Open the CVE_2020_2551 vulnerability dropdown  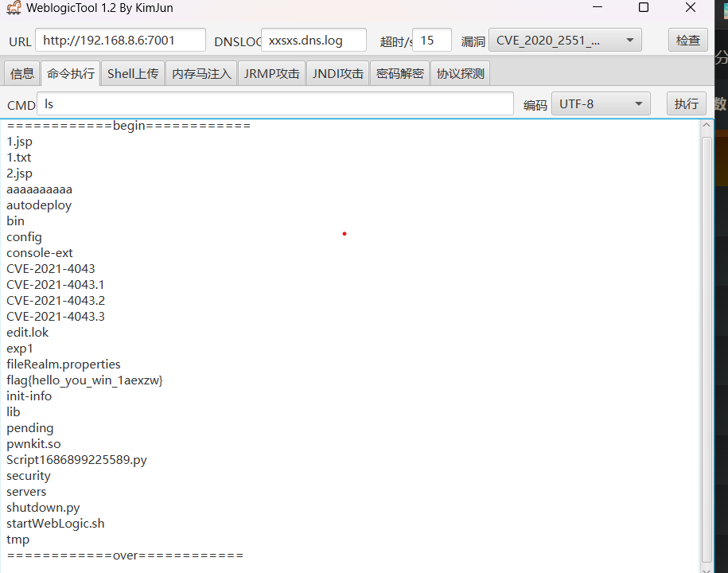point(565,41)
